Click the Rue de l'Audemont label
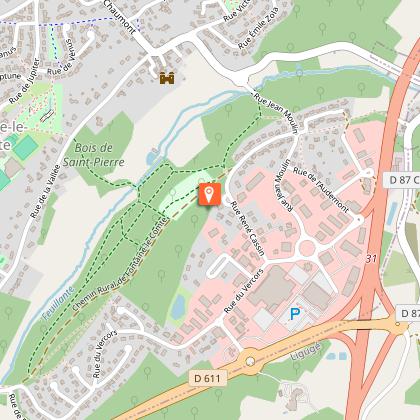 point(321,190)
